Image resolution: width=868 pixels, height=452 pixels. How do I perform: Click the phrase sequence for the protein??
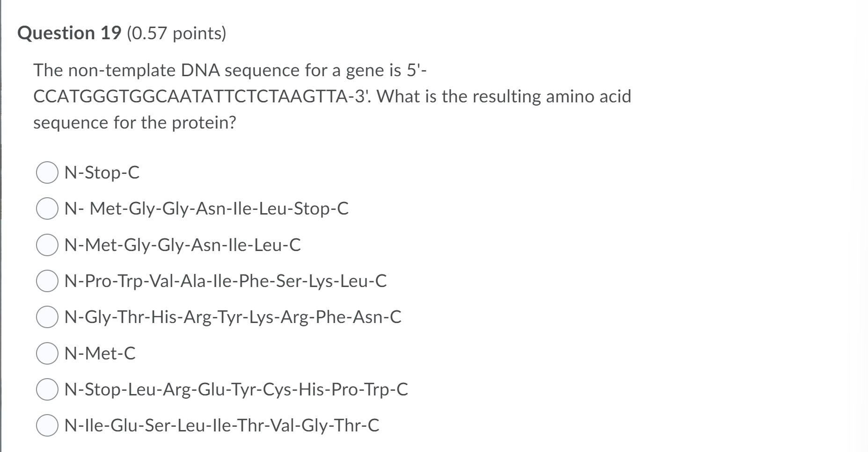tap(135, 122)
